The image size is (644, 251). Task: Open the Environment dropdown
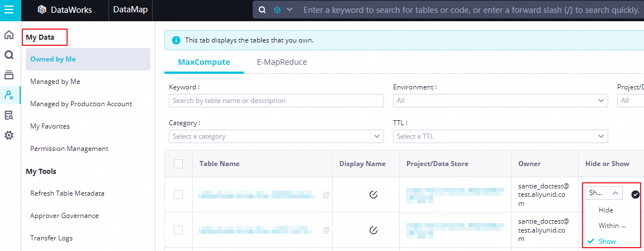pyautogui.click(x=500, y=101)
